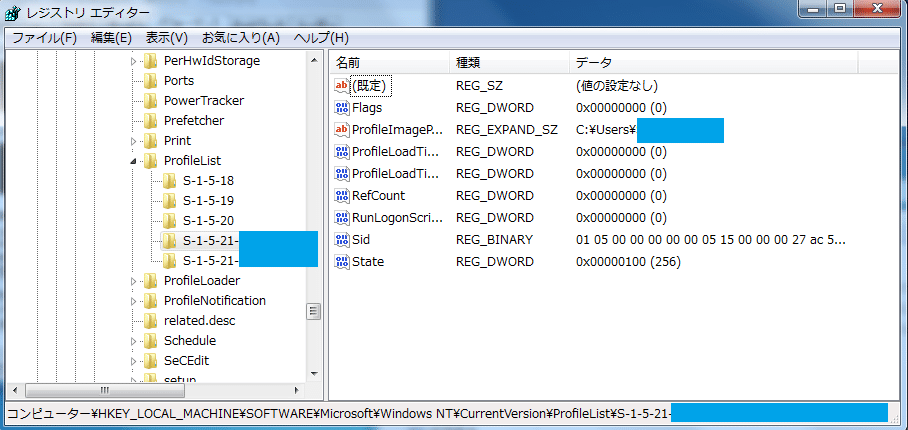Click the Prefetcher folder icon
Screen dimensions: 908x430
(x=151, y=120)
